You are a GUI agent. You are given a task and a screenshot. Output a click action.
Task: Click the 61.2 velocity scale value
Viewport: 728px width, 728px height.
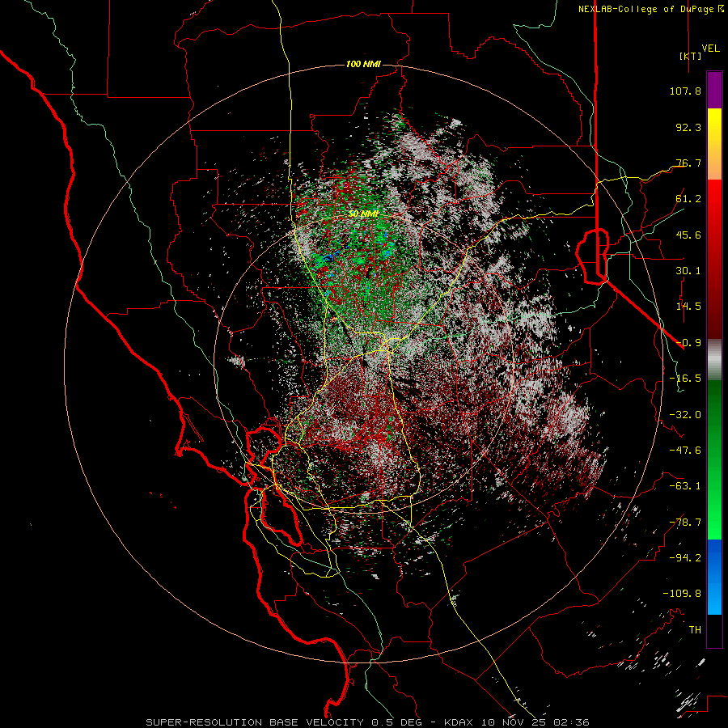(688, 199)
